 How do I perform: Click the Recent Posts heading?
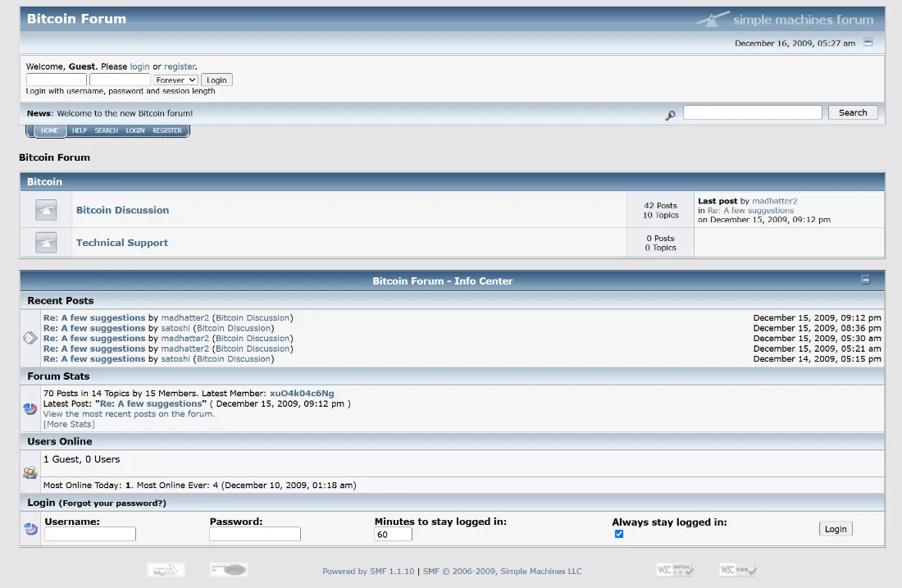(x=61, y=300)
